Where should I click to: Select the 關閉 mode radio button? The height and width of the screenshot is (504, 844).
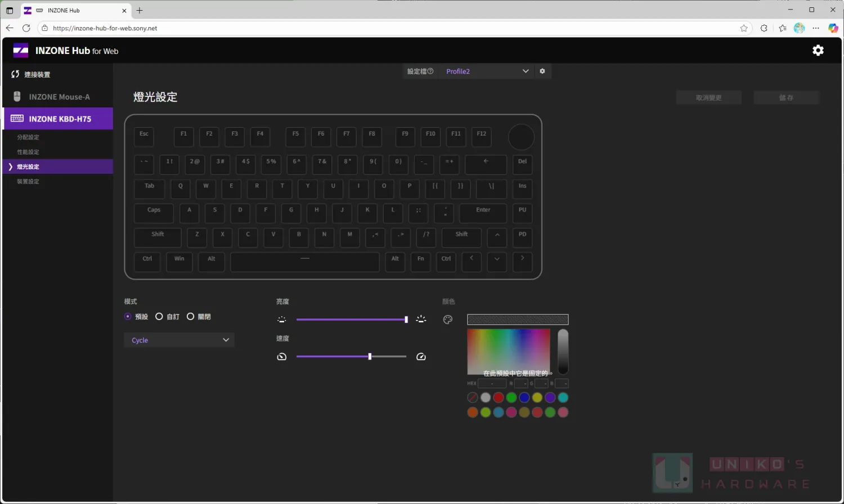191,317
